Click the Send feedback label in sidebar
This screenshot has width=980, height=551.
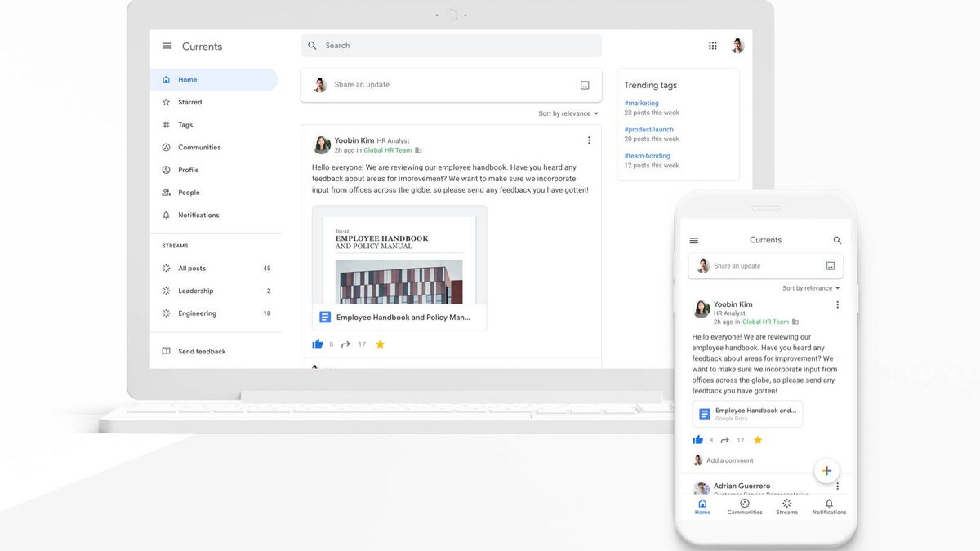point(202,352)
